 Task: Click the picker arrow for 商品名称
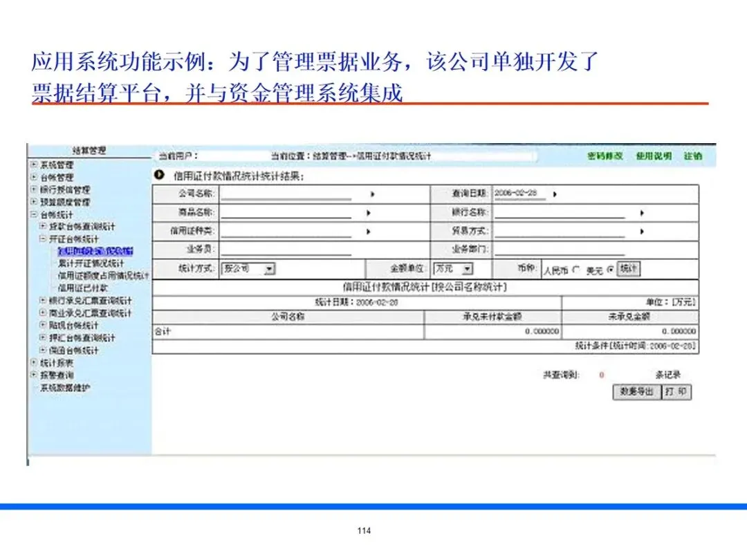coord(368,213)
